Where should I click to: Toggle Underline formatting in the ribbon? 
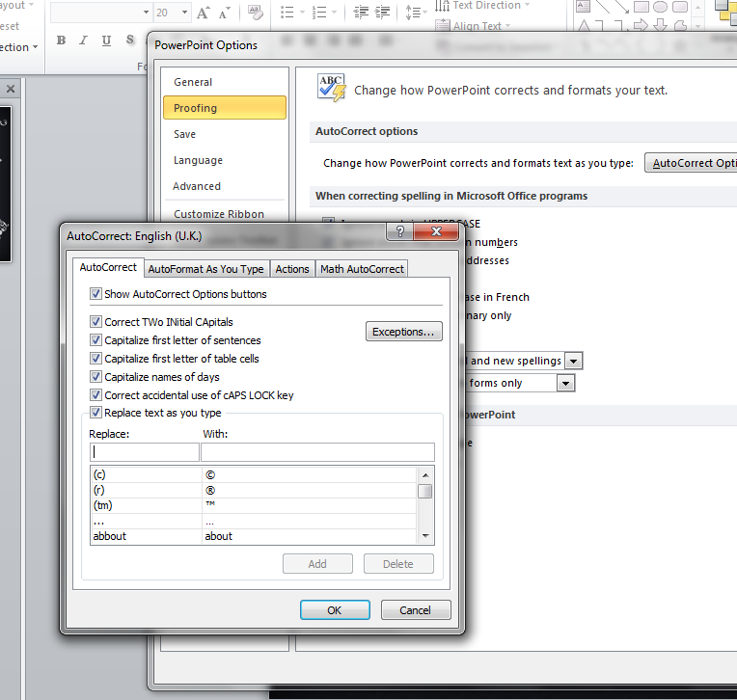pyautogui.click(x=107, y=40)
